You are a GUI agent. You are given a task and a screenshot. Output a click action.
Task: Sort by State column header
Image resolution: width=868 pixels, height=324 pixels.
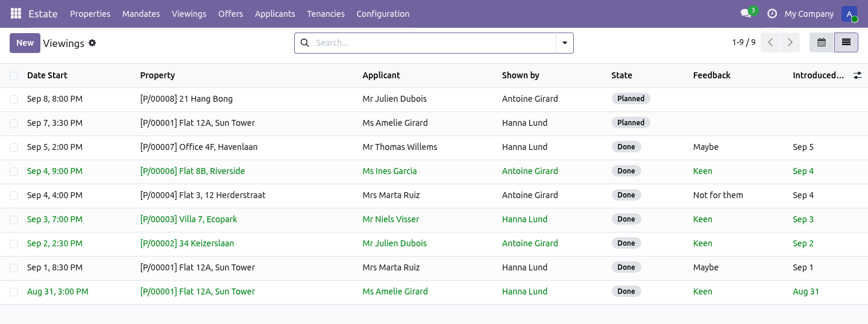(621, 75)
